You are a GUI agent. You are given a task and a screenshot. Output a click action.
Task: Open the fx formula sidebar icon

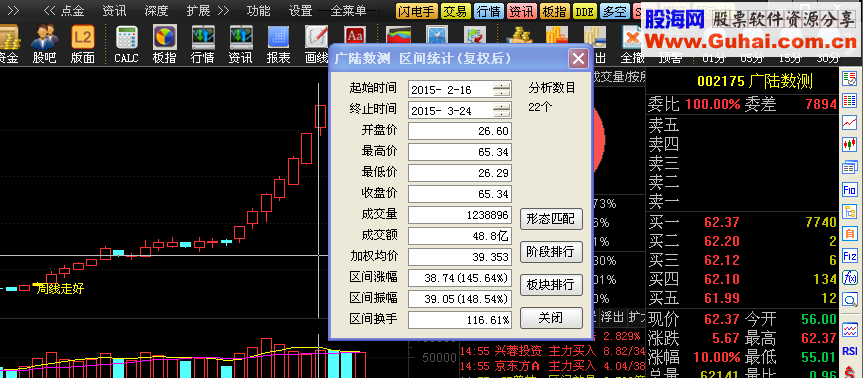pyautogui.click(x=850, y=278)
